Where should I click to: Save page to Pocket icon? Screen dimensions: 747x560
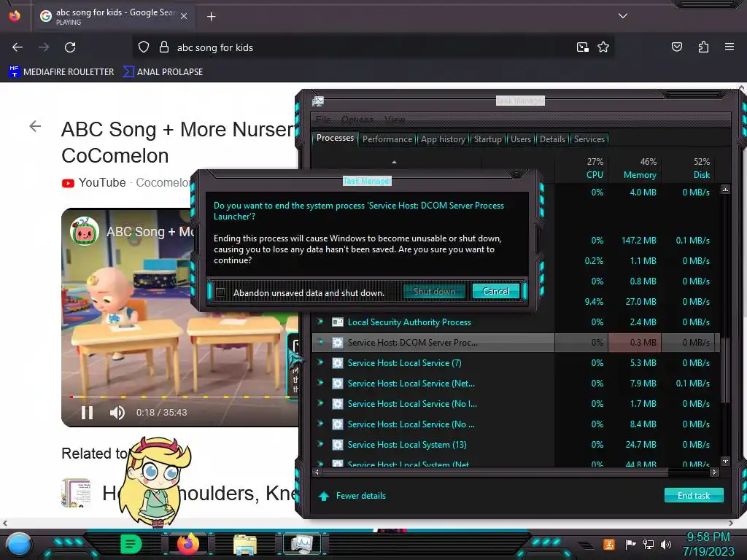coord(676,47)
